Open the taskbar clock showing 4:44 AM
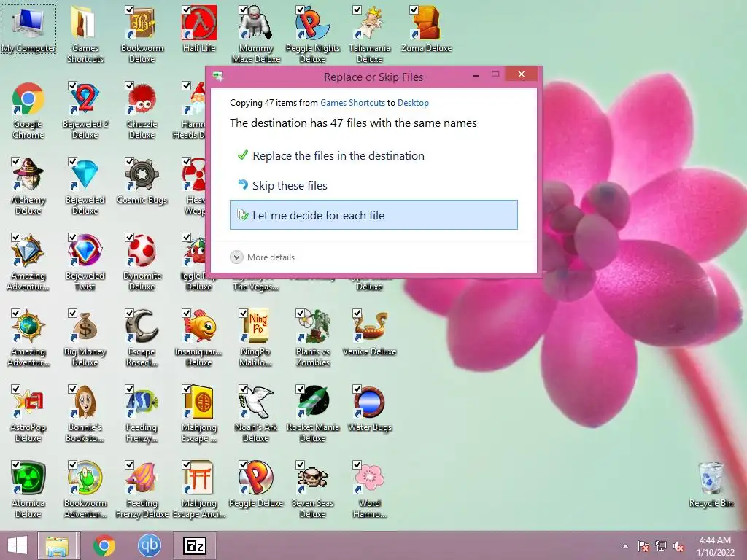The width and height of the screenshot is (747, 560). [715, 546]
